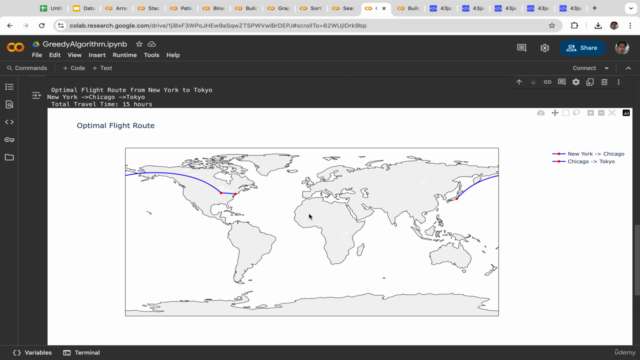Viewport: 640px width, 360px height.
Task: Open the View menu
Action: (x=74, y=55)
